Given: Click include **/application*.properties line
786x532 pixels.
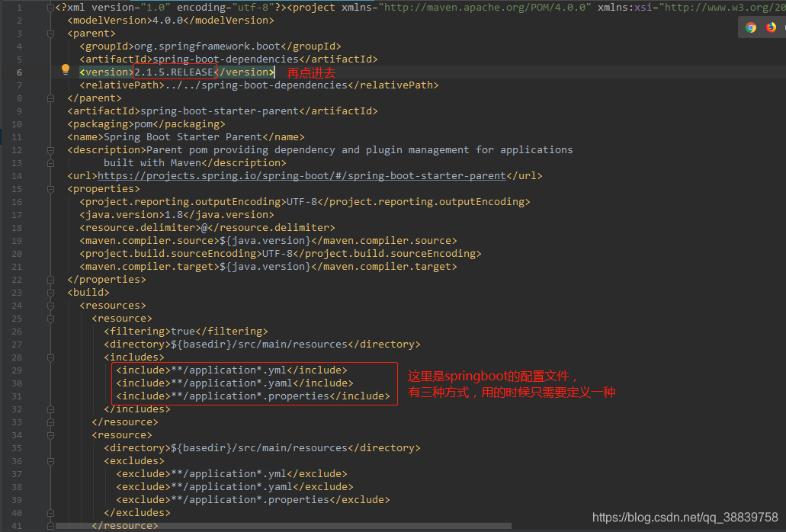Looking at the screenshot, I should click(x=253, y=396).
